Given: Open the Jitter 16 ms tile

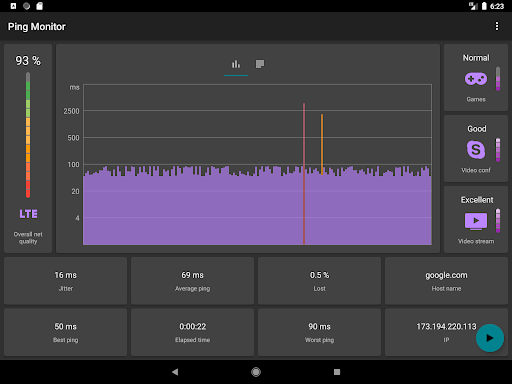Looking at the screenshot, I should coord(66,281).
